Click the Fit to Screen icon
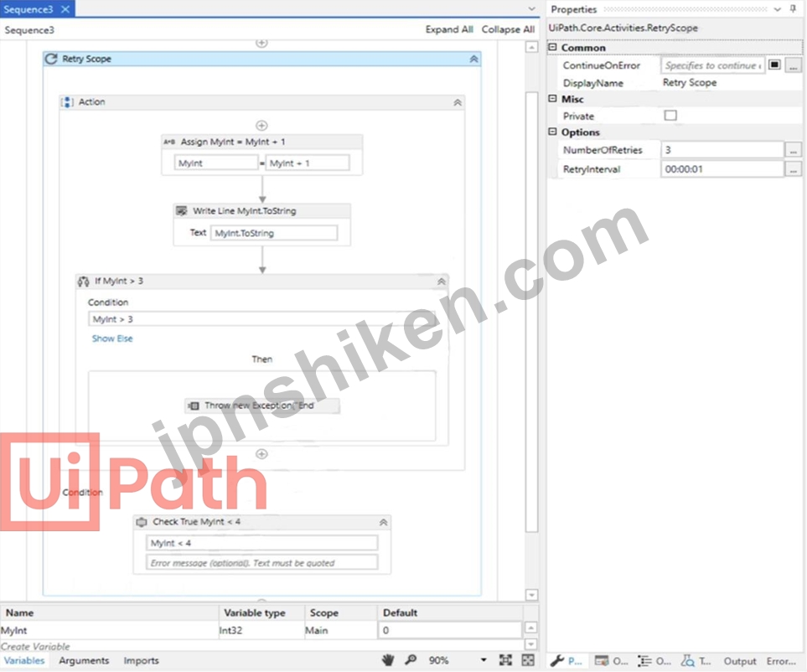807x672 pixels. pos(504,660)
